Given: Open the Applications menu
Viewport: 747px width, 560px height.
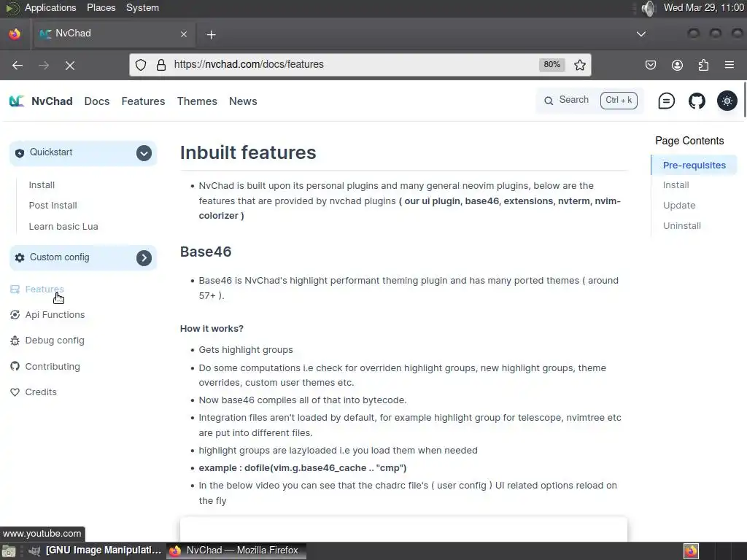Looking at the screenshot, I should 50,7.
